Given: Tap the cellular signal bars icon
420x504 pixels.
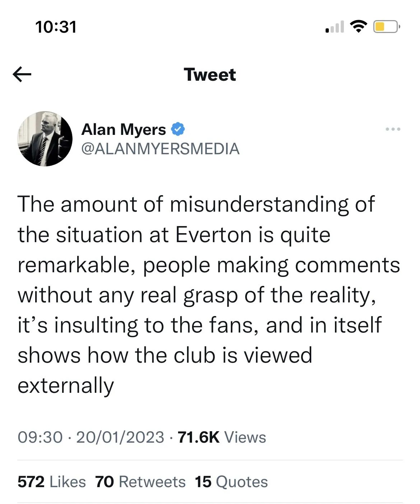Looking at the screenshot, I should pyautogui.click(x=335, y=27).
